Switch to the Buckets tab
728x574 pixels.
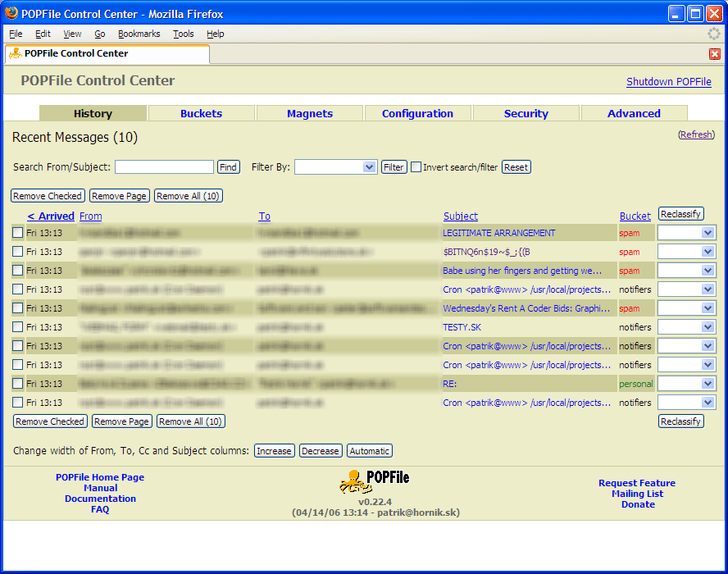point(201,113)
